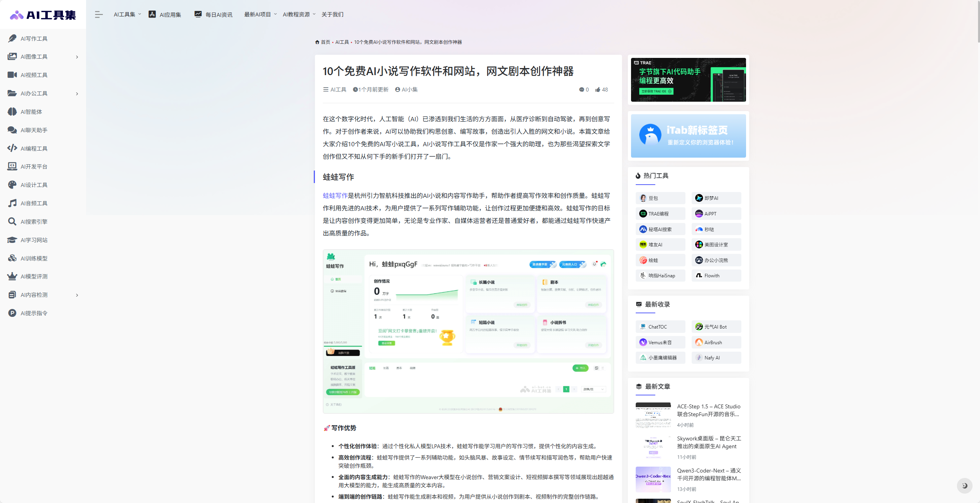Open the iTab新标签页 banner ad
The image size is (980, 503).
pyautogui.click(x=688, y=136)
